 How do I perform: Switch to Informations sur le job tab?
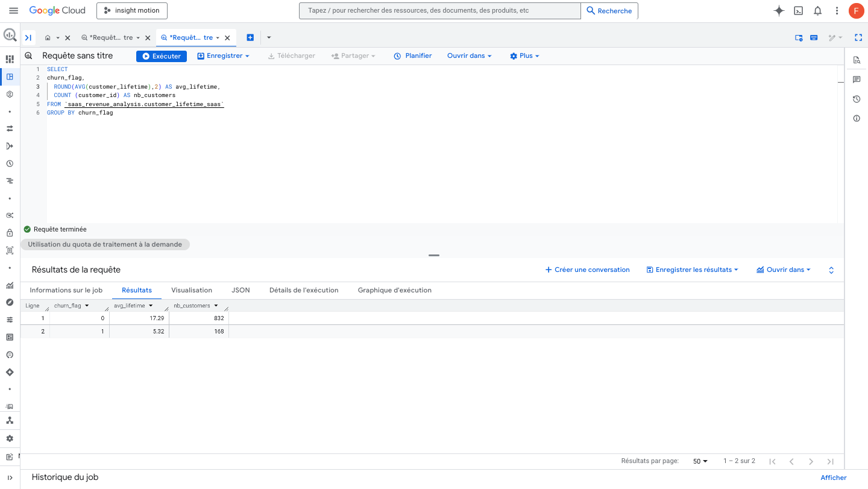point(66,290)
